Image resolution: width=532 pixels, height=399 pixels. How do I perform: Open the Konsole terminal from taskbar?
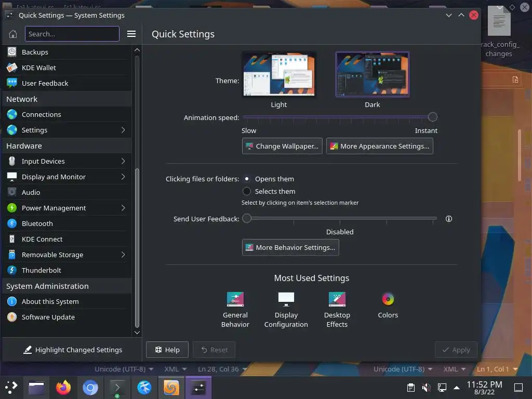coord(117,387)
